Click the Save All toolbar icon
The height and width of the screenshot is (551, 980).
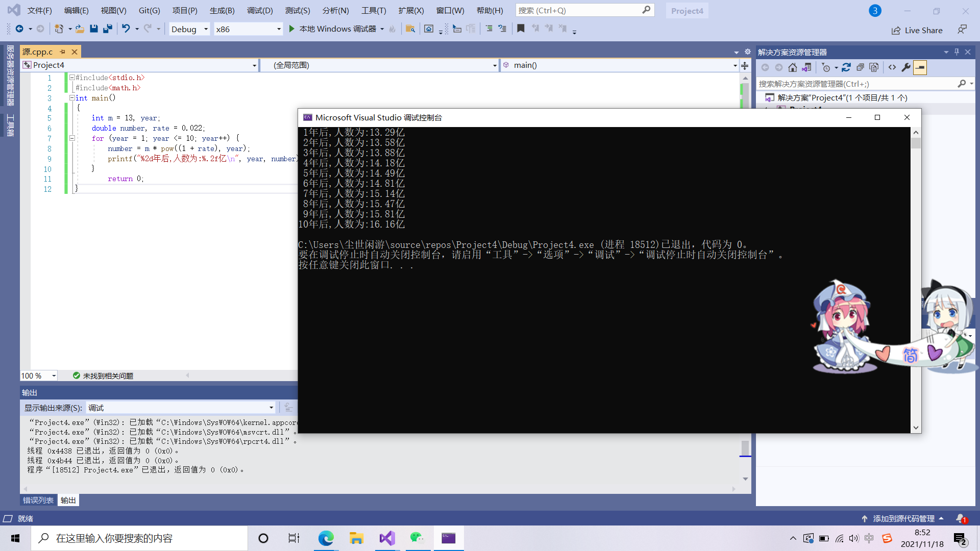[x=107, y=29]
